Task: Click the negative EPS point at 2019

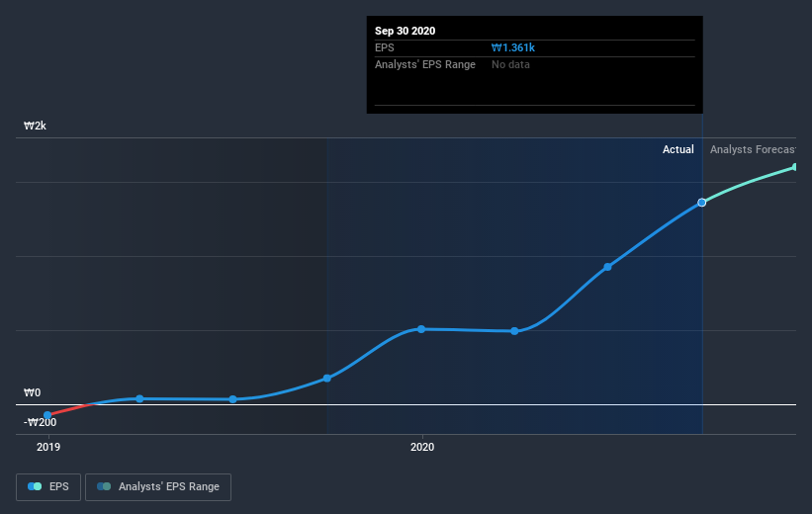Action: [x=47, y=415]
